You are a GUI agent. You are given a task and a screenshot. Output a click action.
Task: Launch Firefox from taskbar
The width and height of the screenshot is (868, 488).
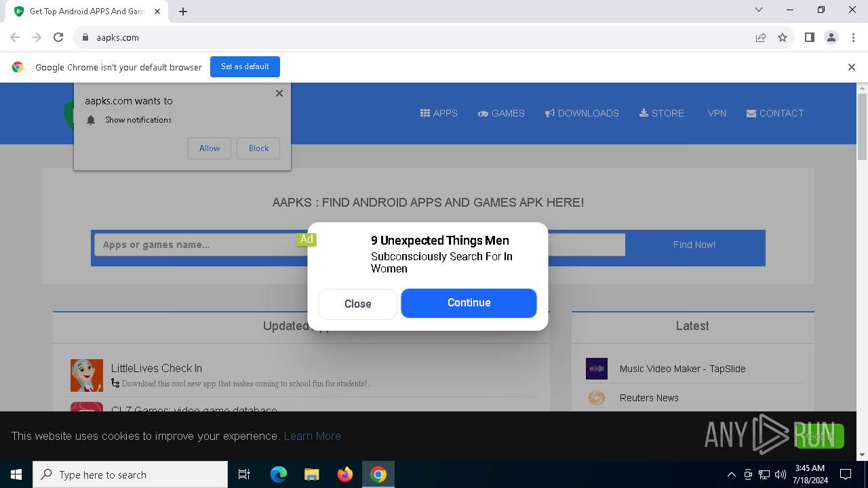tap(345, 474)
